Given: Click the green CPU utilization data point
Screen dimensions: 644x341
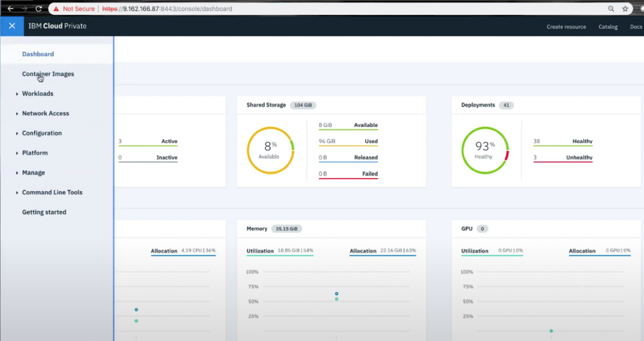Looking at the screenshot, I should [x=136, y=321].
